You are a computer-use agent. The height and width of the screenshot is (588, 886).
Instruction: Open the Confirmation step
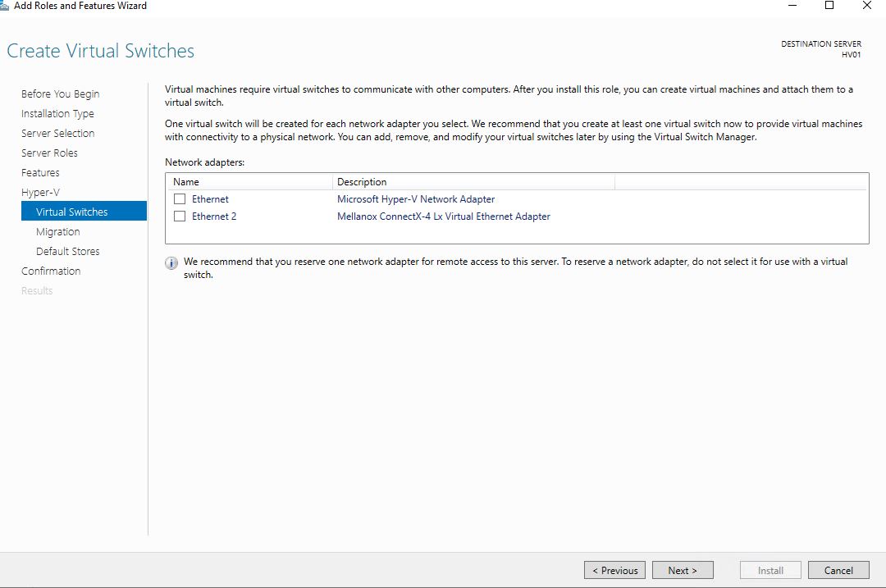click(51, 271)
